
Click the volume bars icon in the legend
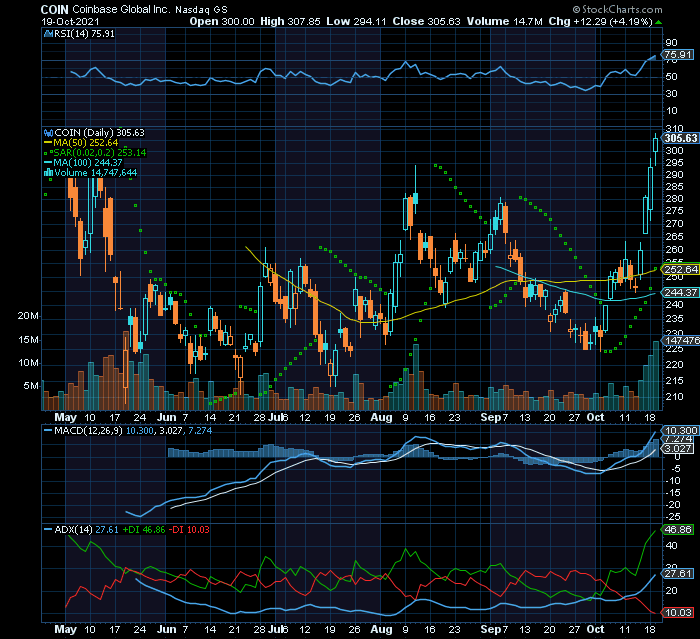[x=49, y=173]
